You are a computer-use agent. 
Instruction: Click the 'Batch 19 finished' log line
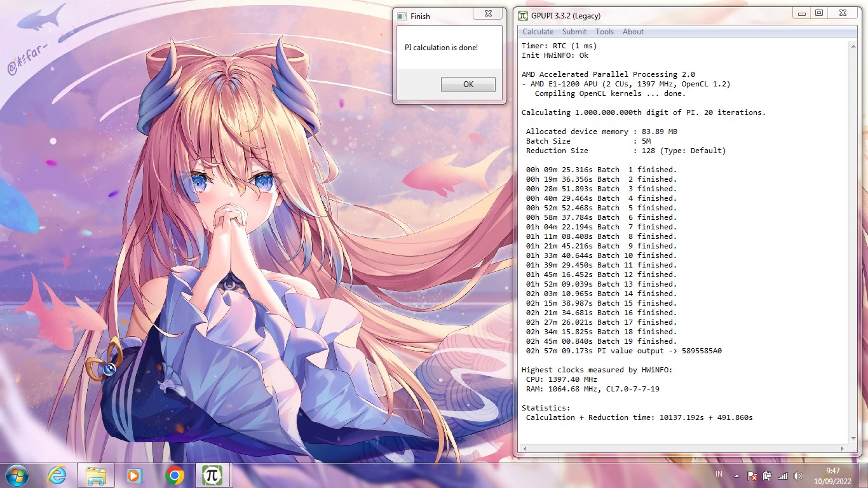click(601, 341)
